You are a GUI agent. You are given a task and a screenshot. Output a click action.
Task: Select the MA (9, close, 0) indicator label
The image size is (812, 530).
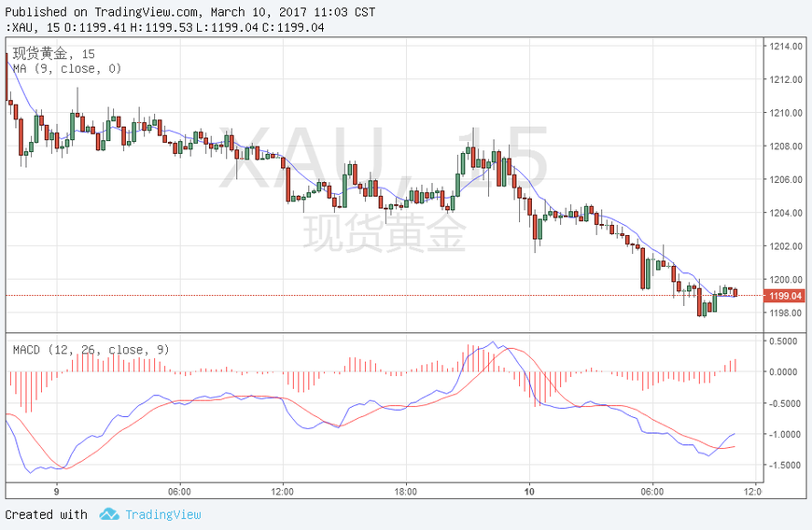pos(67,68)
